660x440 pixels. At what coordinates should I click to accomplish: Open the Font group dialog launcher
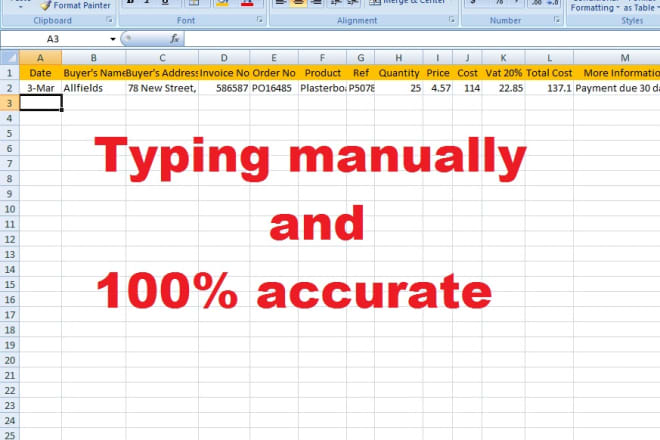(259, 20)
